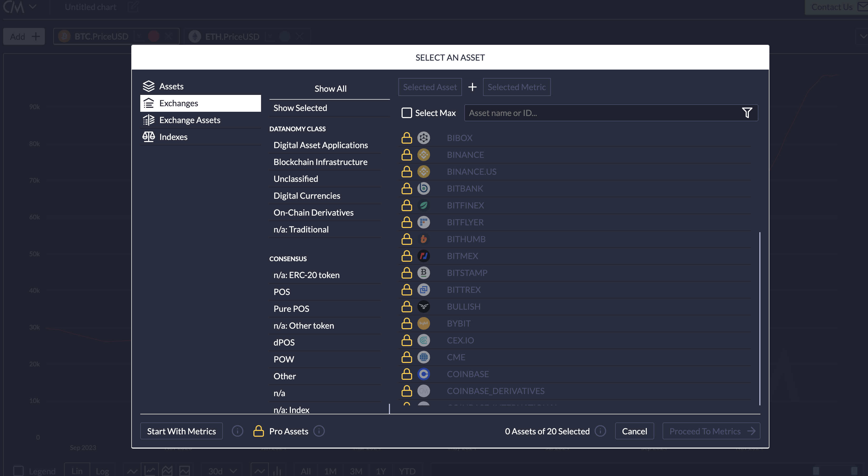The image size is (868, 476).
Task: Toggle the Legend checkbox below the chart
Action: pos(18,471)
